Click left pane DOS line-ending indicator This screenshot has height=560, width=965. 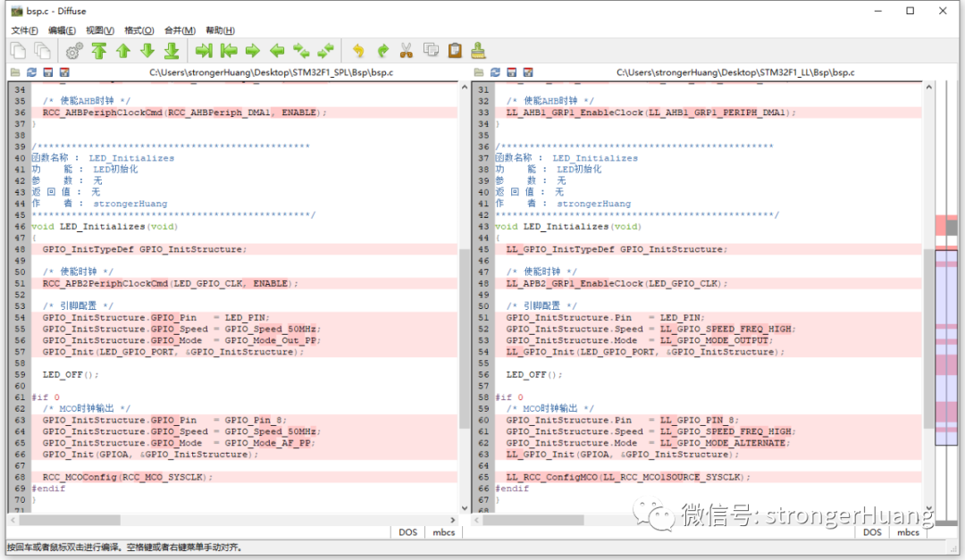(407, 532)
